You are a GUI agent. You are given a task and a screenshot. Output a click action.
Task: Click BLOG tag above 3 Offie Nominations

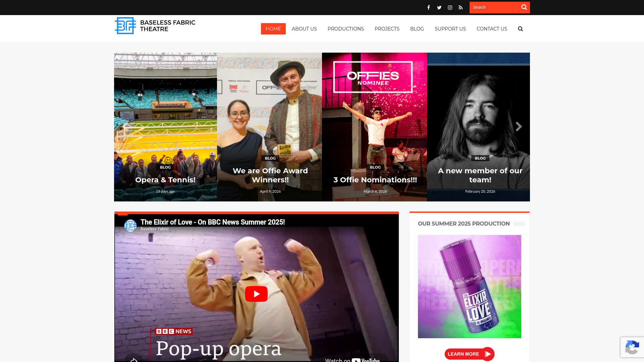tap(375, 167)
